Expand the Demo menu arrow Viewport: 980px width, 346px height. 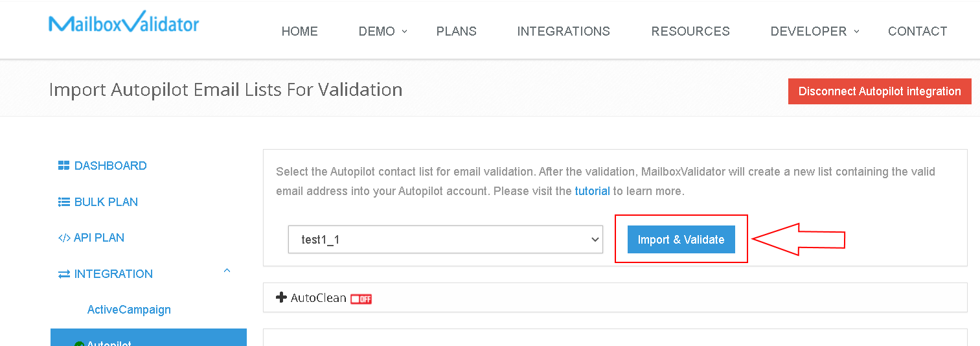coord(405,31)
